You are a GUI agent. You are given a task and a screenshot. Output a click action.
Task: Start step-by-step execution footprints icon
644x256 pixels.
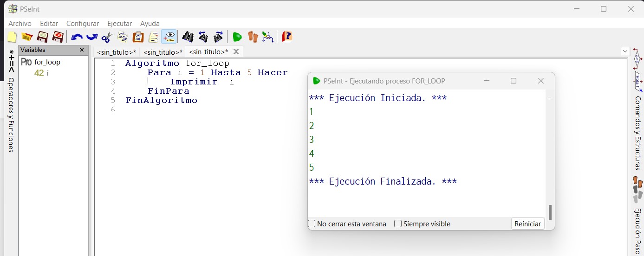[253, 37]
